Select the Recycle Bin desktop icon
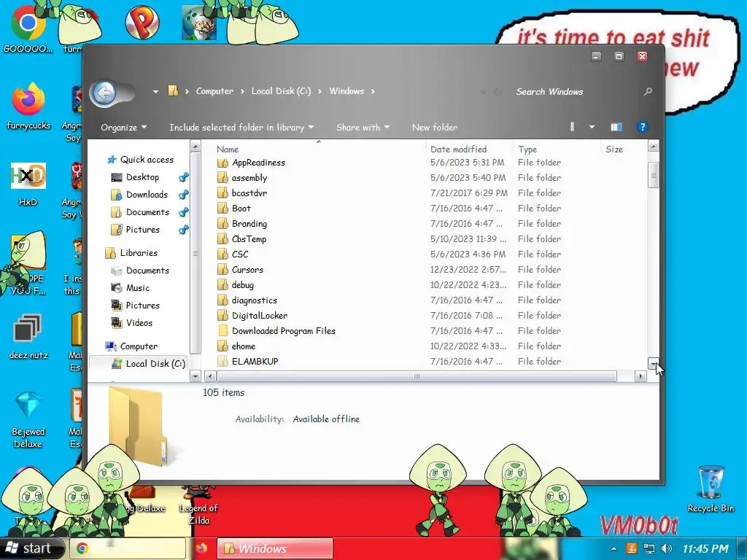This screenshot has height=560, width=747. coord(711,489)
